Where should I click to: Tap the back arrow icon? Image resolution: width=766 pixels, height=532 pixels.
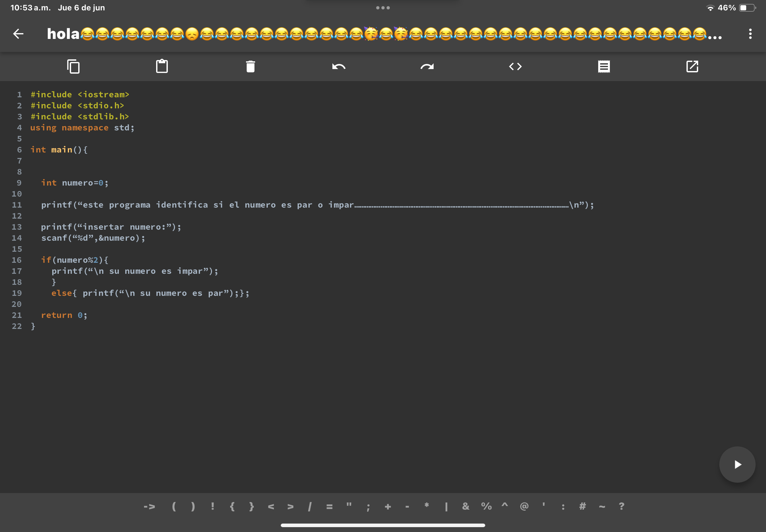pos(19,34)
